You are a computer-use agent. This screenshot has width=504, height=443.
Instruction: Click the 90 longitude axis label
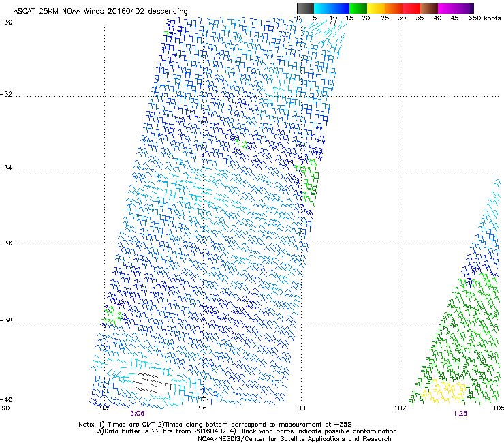pos(5,408)
